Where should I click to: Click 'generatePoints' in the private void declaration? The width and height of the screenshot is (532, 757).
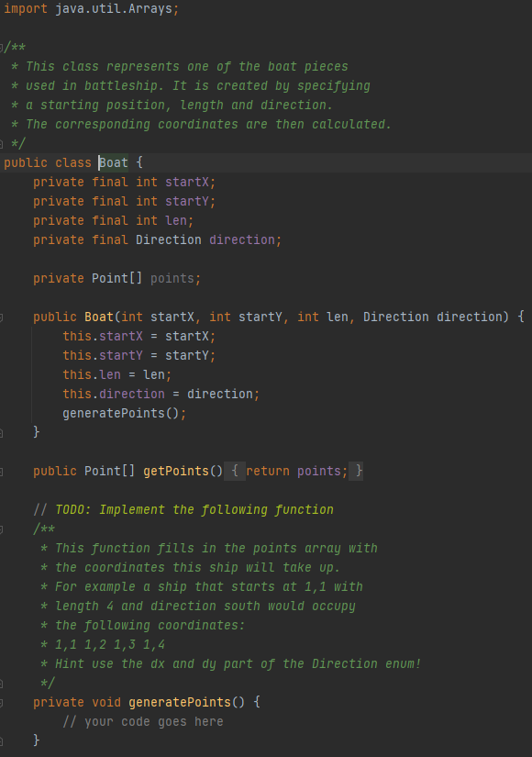pyautogui.click(x=180, y=703)
